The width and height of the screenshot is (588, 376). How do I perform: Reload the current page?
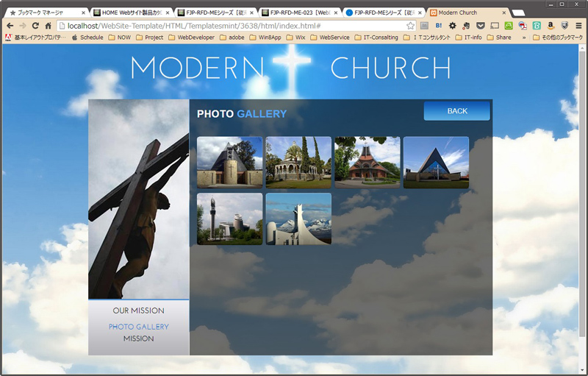pyautogui.click(x=35, y=25)
